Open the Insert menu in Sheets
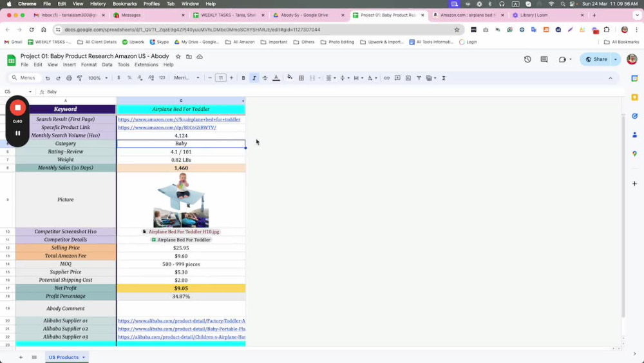The image size is (644, 363). click(x=69, y=64)
